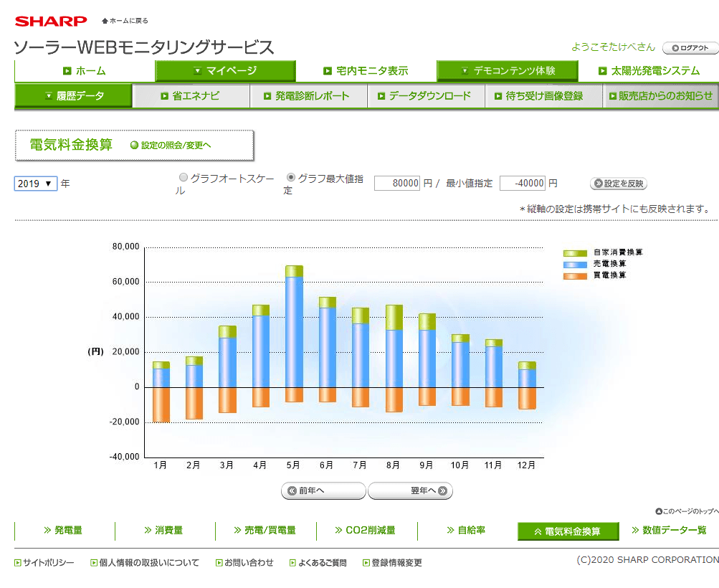This screenshot has height=588, width=719.
Task: Click the 5月 blue bar in chart
Action: (x=294, y=332)
